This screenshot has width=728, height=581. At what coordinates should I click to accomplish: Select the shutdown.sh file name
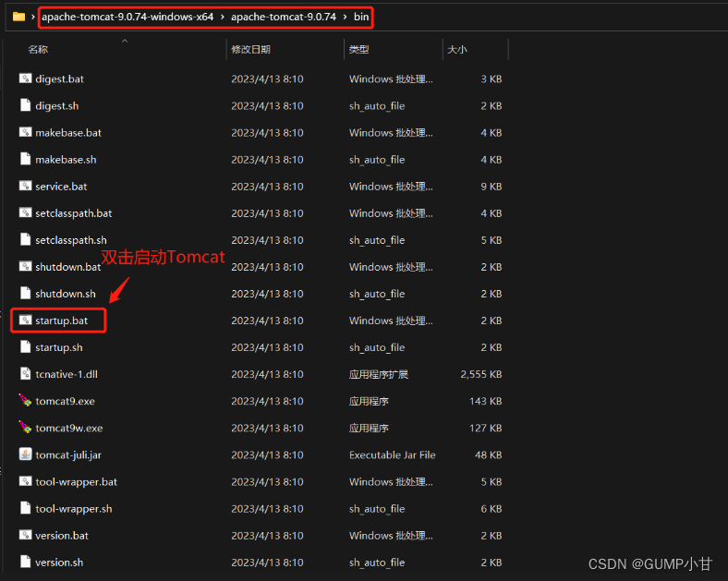click(66, 294)
